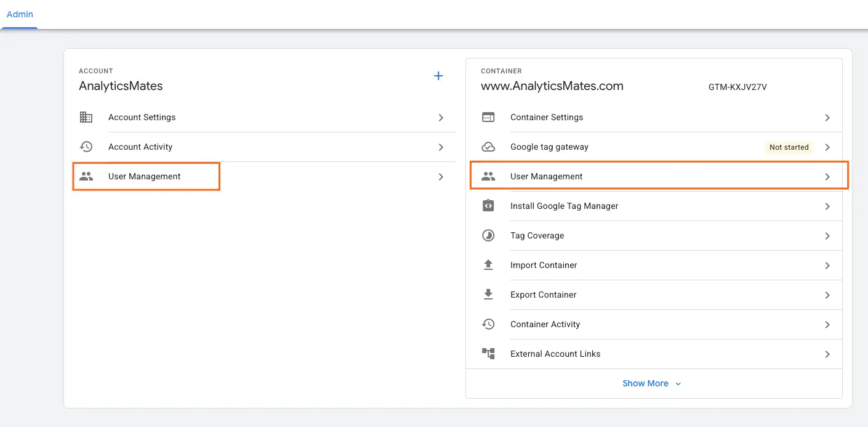Select Container Activity label
The width and height of the screenshot is (868, 427).
[x=545, y=324]
